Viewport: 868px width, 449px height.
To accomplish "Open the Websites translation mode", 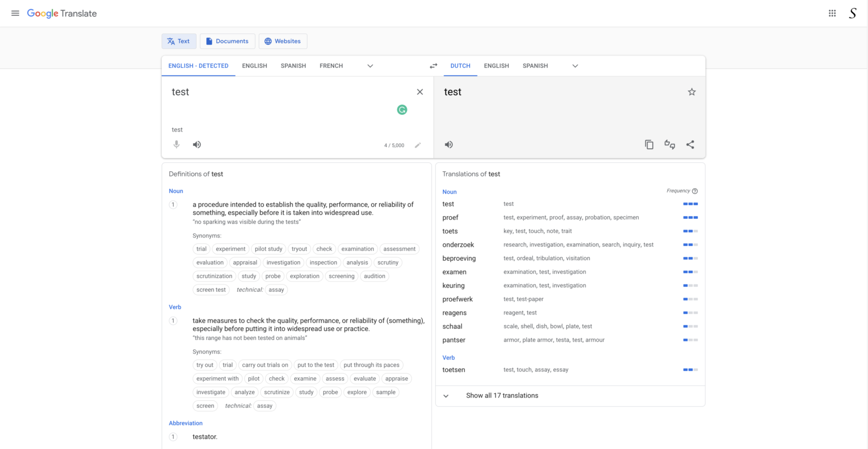I will tap(283, 41).
